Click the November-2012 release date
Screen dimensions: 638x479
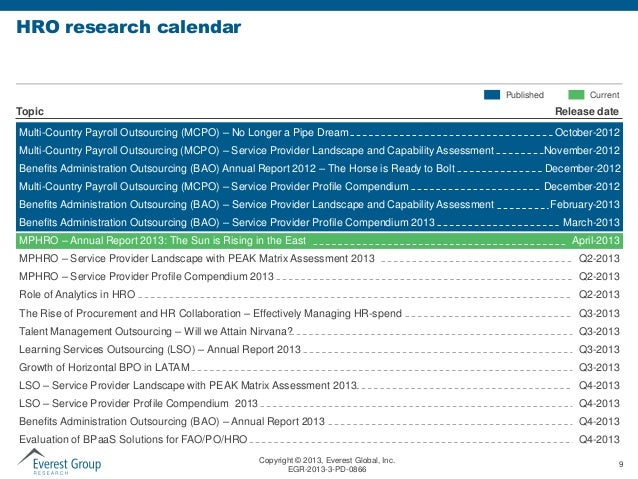[582, 150]
